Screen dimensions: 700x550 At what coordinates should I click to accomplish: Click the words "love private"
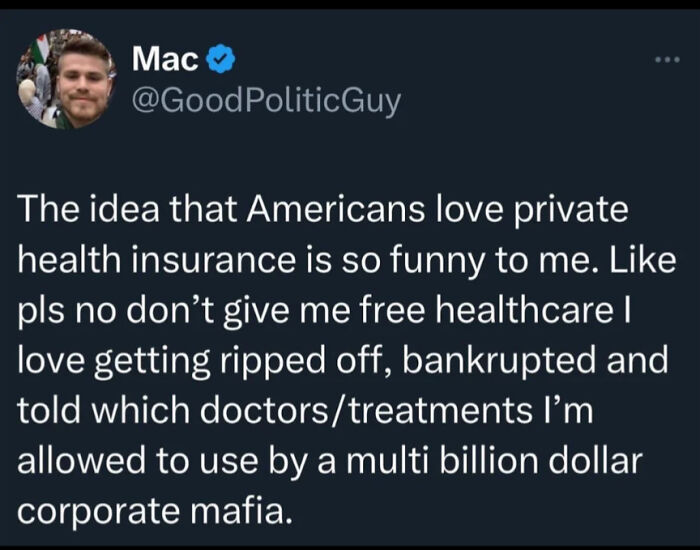tap(532, 210)
